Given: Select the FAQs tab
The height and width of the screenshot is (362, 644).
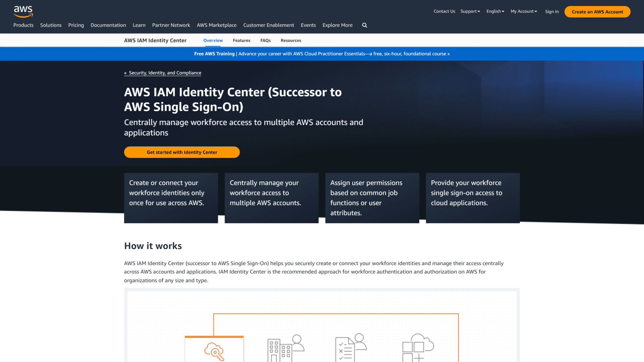Looking at the screenshot, I should 265,40.
